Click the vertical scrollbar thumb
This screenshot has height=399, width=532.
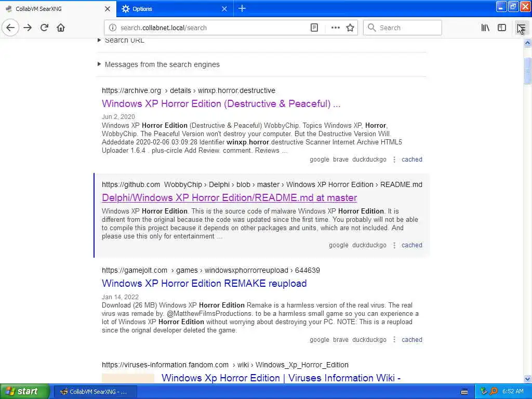click(527, 71)
